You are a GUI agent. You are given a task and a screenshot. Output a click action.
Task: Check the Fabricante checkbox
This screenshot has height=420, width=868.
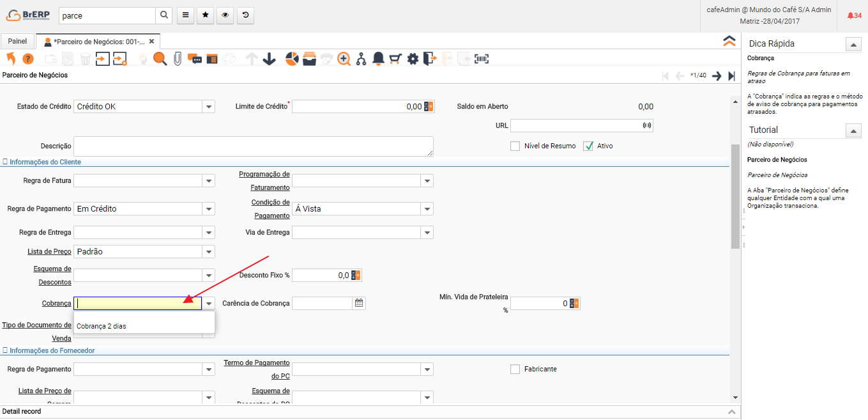(x=515, y=369)
